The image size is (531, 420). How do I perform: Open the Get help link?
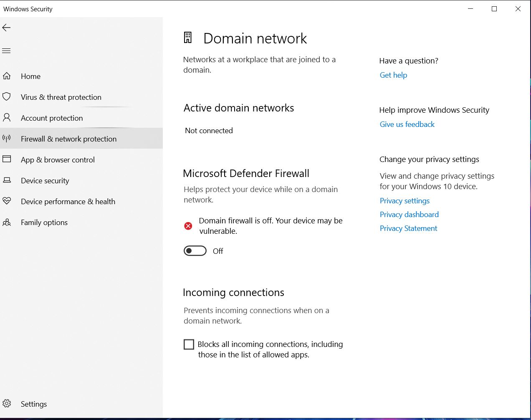[393, 75]
